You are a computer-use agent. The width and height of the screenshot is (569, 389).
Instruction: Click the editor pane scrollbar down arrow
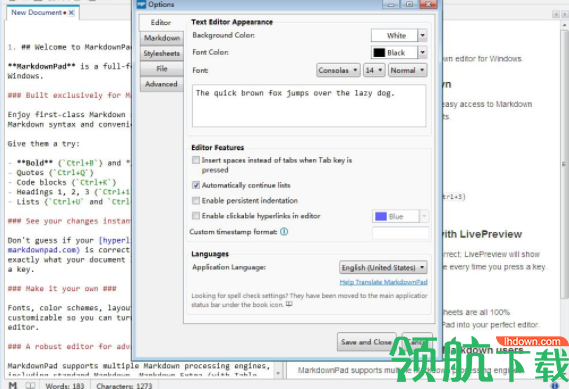278,373
